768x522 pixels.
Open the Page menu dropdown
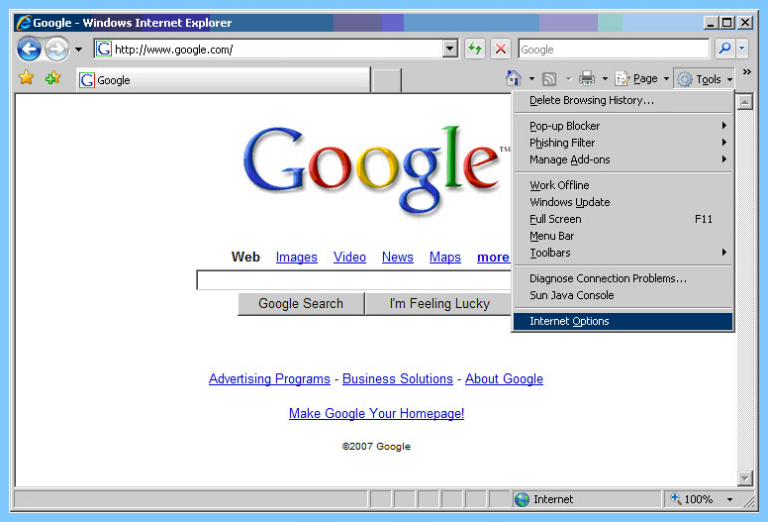pyautogui.click(x=641, y=79)
